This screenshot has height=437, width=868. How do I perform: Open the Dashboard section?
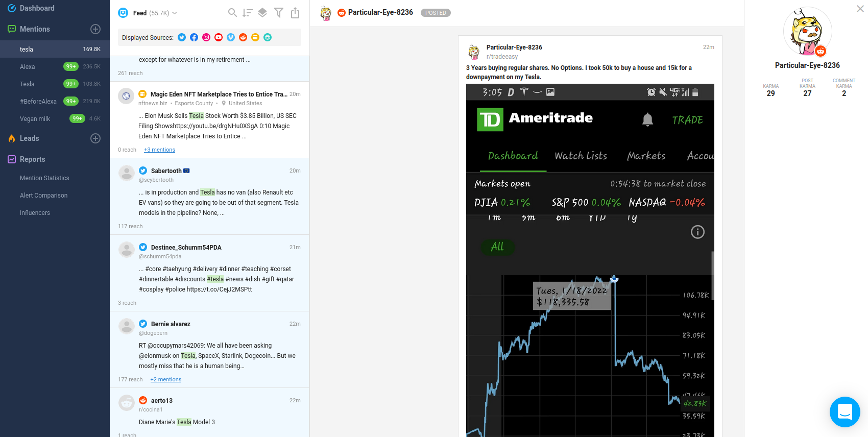coord(37,8)
